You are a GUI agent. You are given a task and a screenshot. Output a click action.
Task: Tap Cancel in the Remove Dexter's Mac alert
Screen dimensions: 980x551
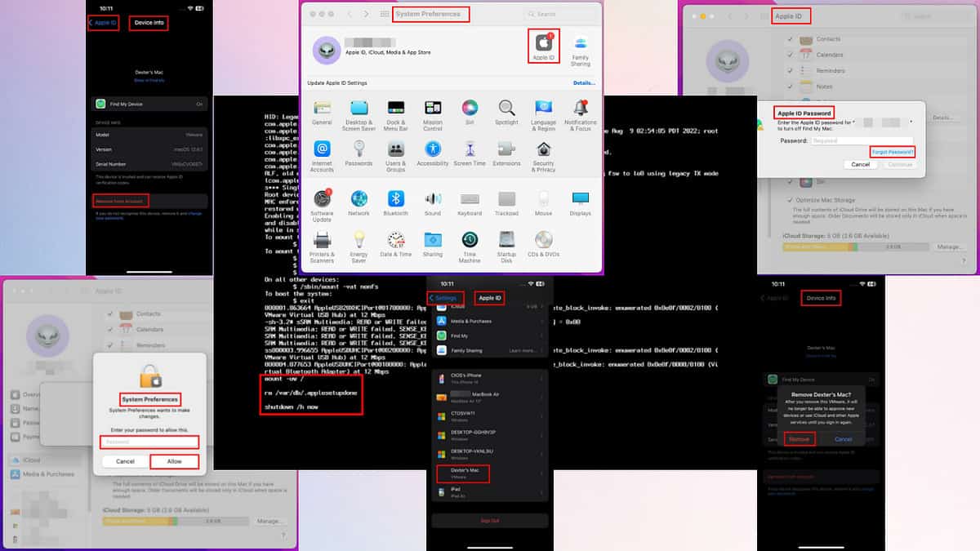pos(844,439)
